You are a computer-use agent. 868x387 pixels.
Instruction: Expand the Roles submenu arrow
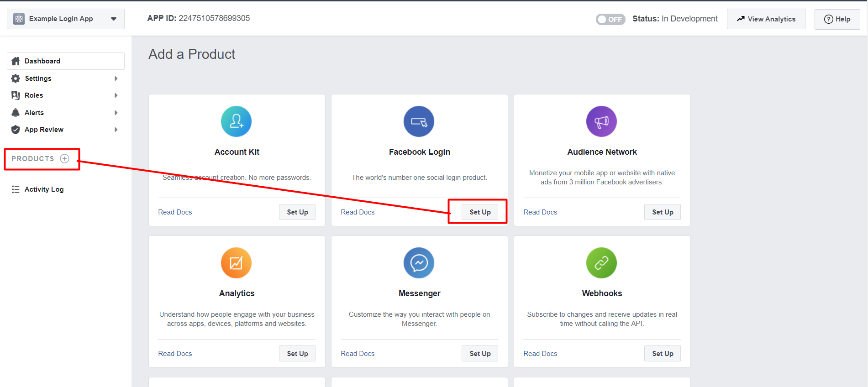(x=116, y=95)
